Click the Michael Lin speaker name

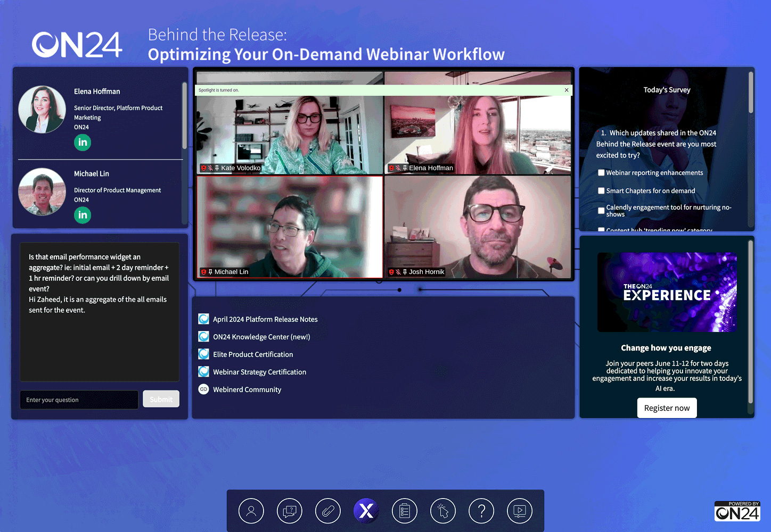[92, 174]
